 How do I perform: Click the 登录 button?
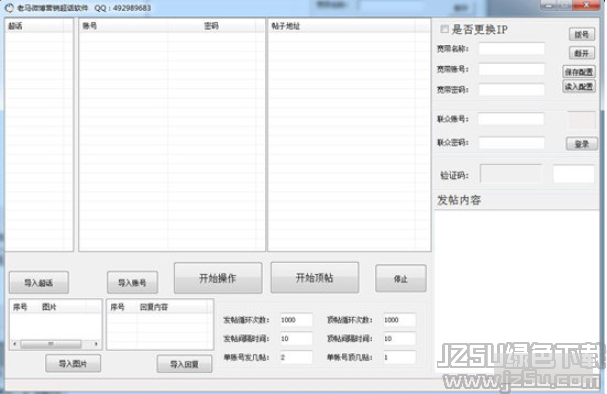tap(581, 144)
